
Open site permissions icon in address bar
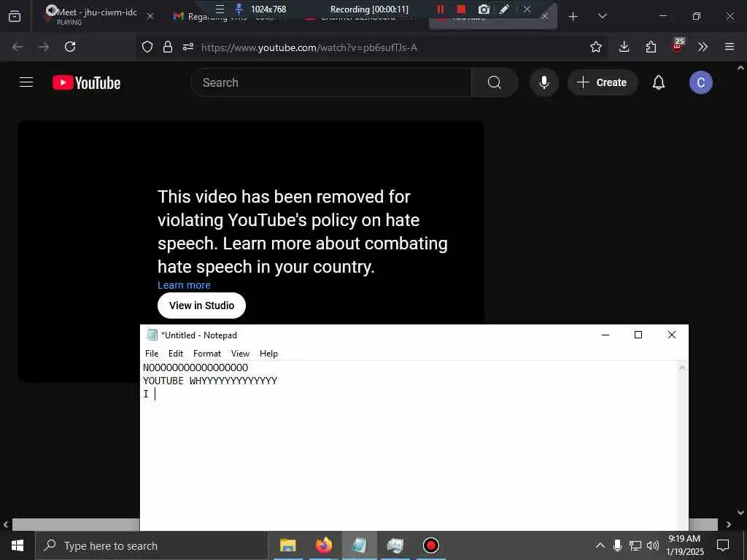(x=188, y=47)
